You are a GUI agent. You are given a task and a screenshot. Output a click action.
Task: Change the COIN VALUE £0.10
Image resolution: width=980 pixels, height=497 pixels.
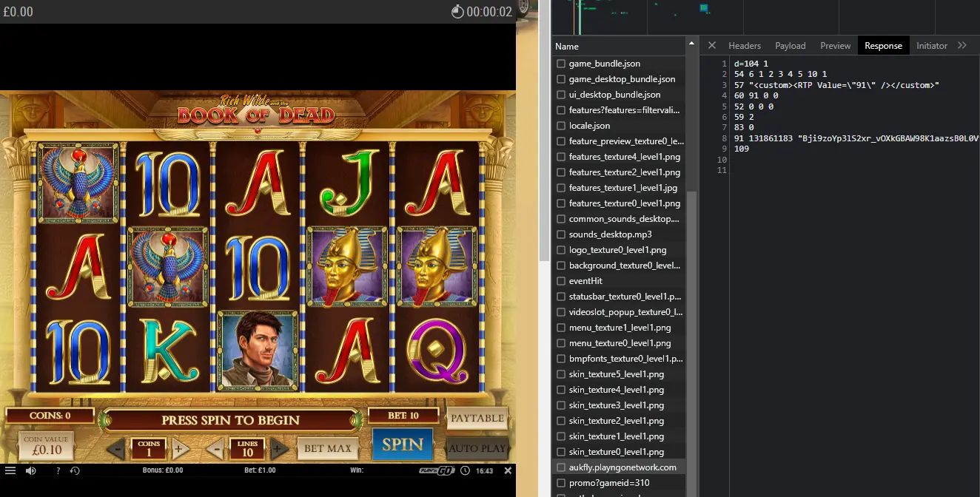(x=46, y=445)
